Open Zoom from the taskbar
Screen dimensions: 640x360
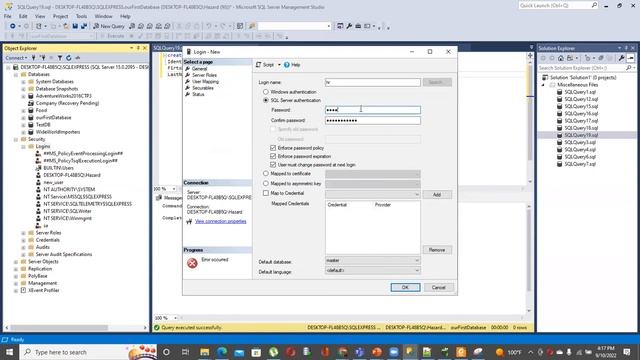(x=393, y=352)
